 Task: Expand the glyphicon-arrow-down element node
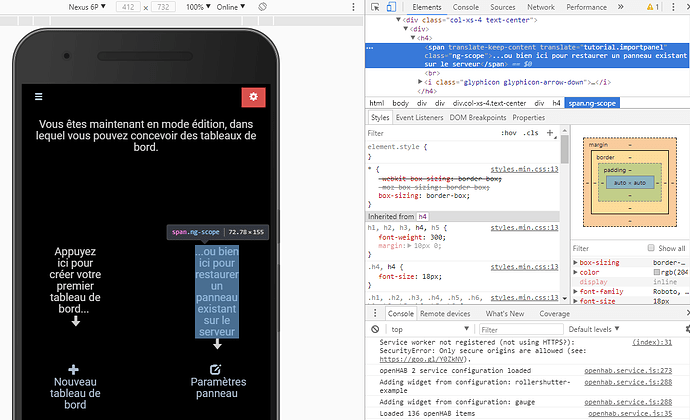pyautogui.click(x=420, y=82)
